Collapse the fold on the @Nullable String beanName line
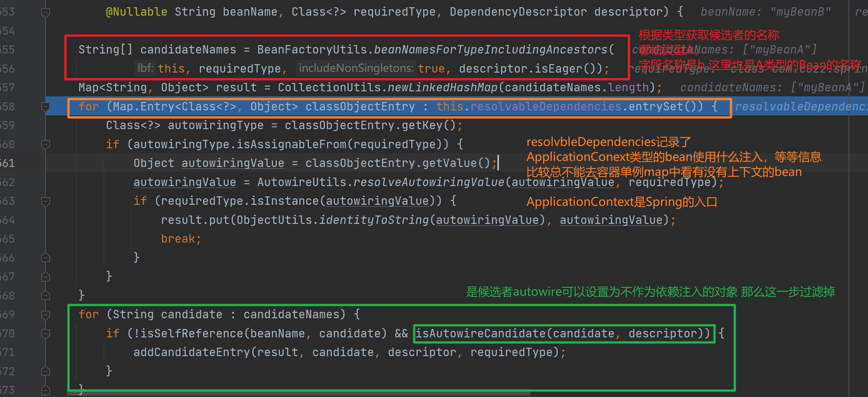Screen dimensions: 868x397 click(x=45, y=13)
